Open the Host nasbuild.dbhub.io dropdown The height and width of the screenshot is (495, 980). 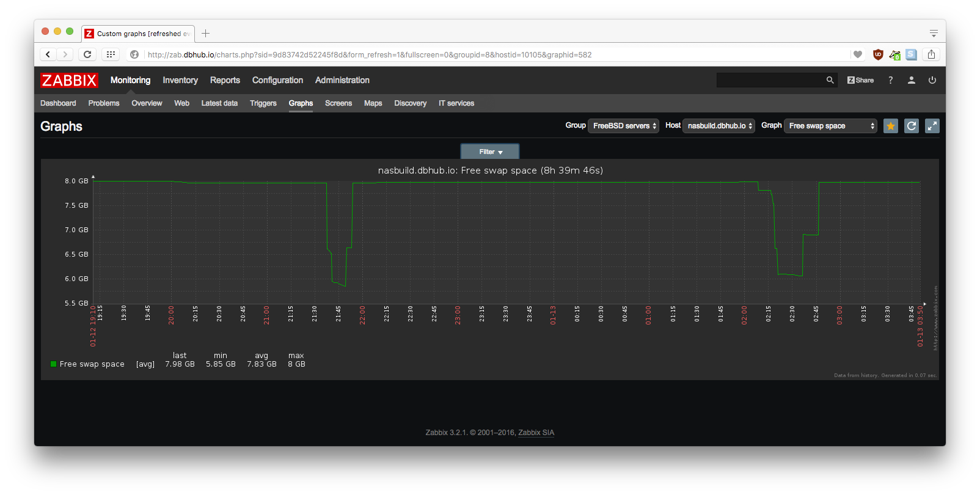point(719,126)
